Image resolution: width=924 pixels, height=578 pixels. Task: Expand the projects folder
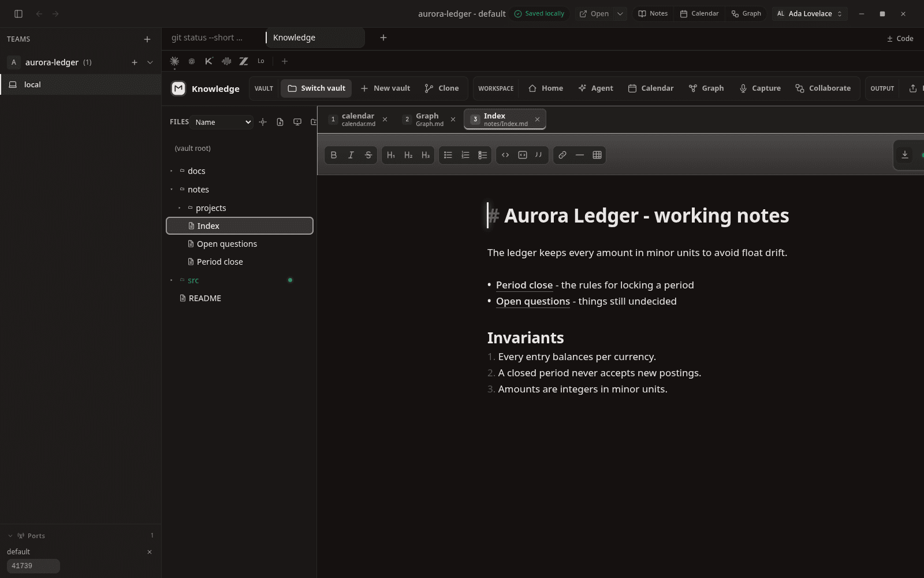(180, 208)
